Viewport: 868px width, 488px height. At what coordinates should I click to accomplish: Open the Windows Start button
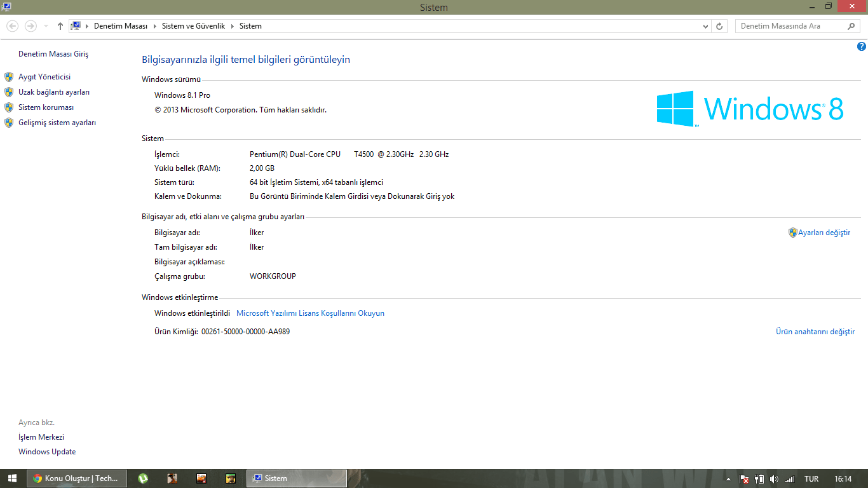12,478
